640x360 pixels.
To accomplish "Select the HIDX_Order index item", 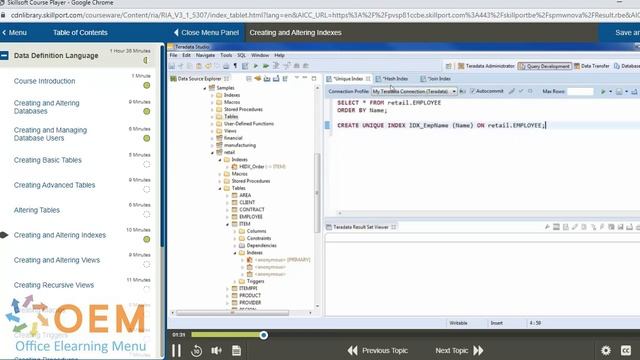I will [258, 167].
